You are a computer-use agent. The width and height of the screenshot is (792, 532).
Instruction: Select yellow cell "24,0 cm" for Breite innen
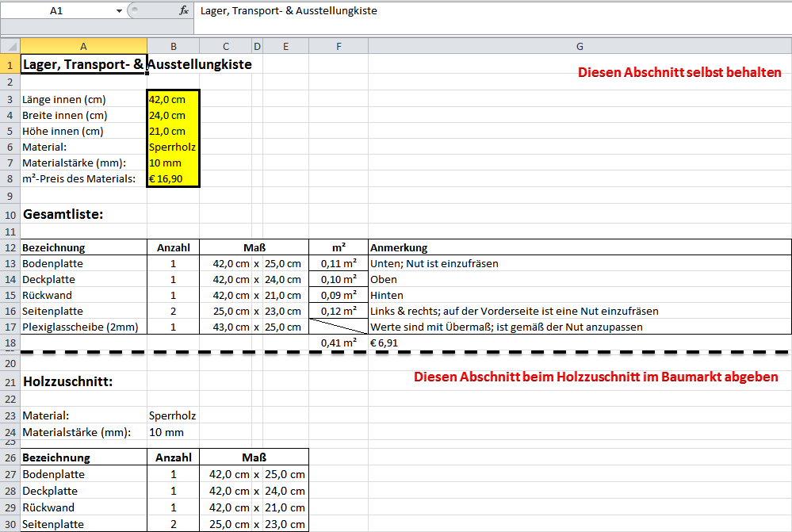click(x=174, y=115)
